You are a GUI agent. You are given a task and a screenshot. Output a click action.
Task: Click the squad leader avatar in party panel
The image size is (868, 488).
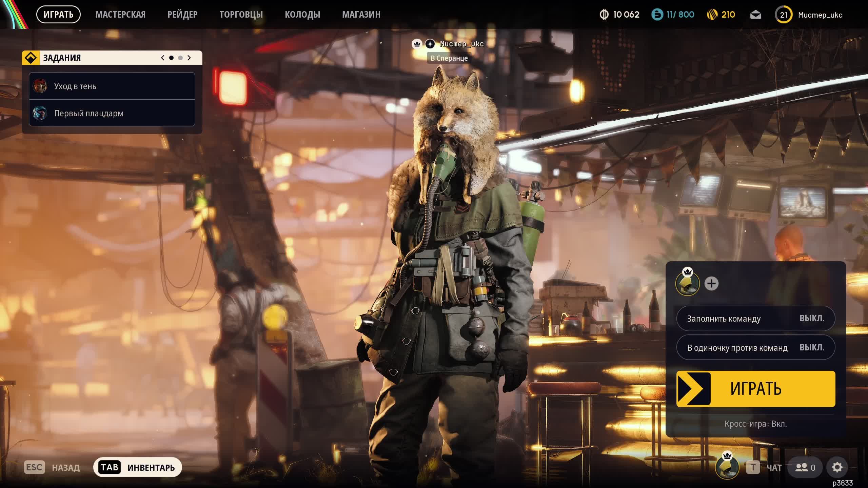[x=687, y=284]
